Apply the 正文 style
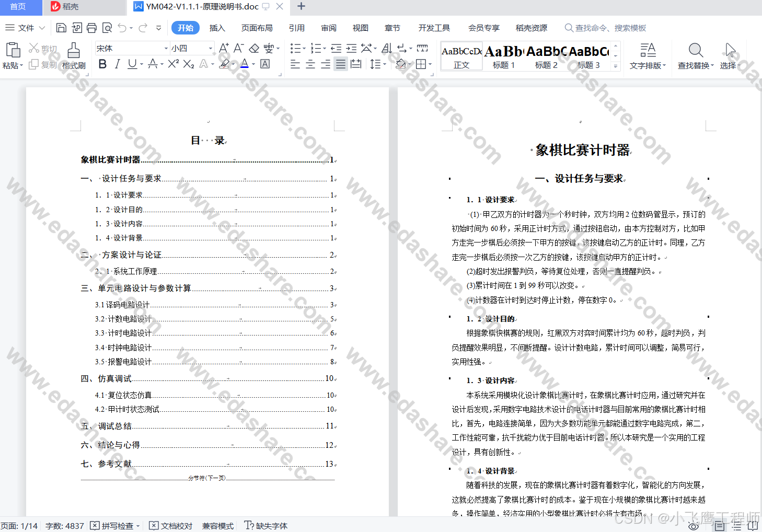The image size is (762, 532). point(461,56)
